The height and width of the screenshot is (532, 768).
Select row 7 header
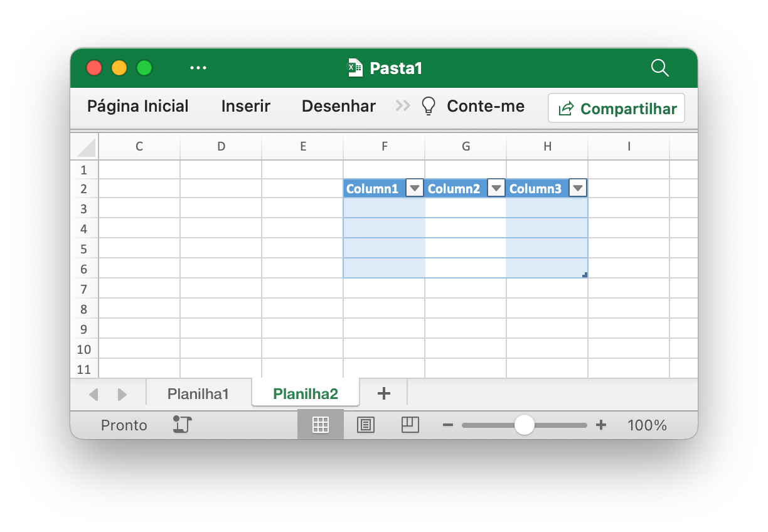pos(85,289)
